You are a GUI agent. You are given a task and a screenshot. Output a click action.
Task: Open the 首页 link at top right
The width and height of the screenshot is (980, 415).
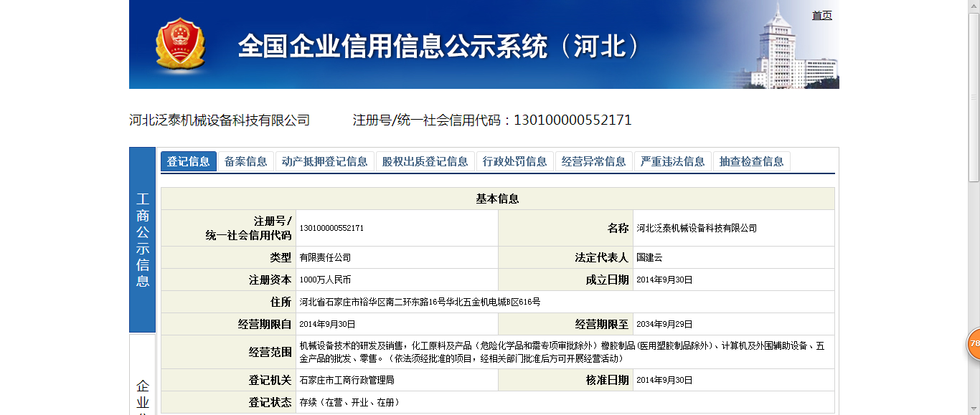[x=821, y=15]
